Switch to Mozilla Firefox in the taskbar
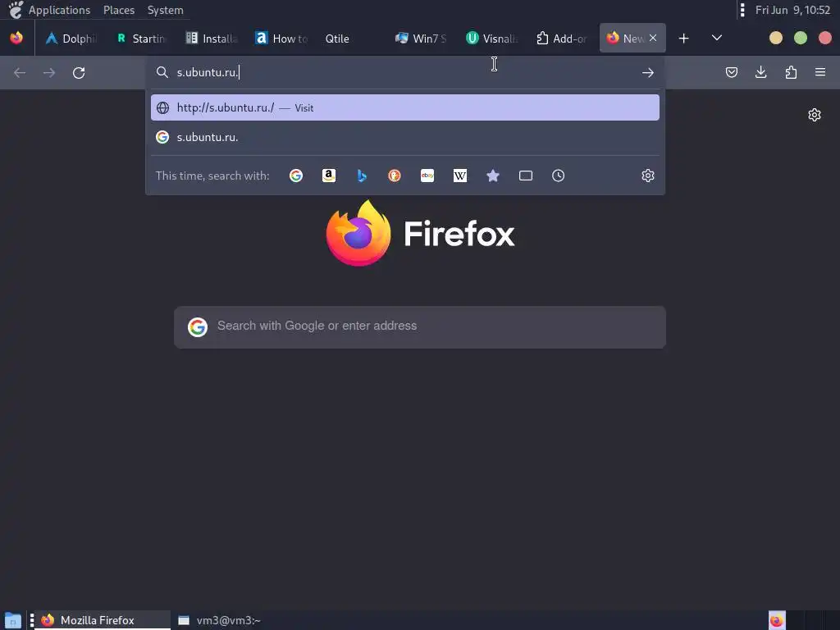This screenshot has width=840, height=630. (x=103, y=620)
